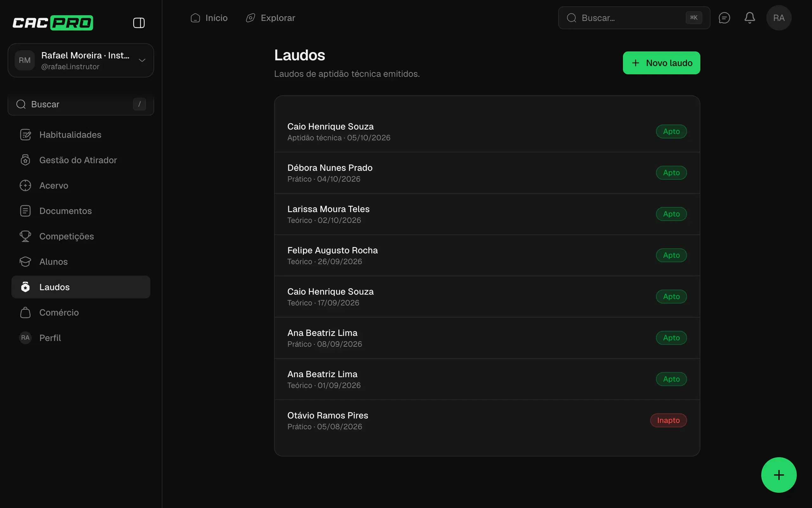Click the Gestão do Atirador icon

(x=25, y=160)
